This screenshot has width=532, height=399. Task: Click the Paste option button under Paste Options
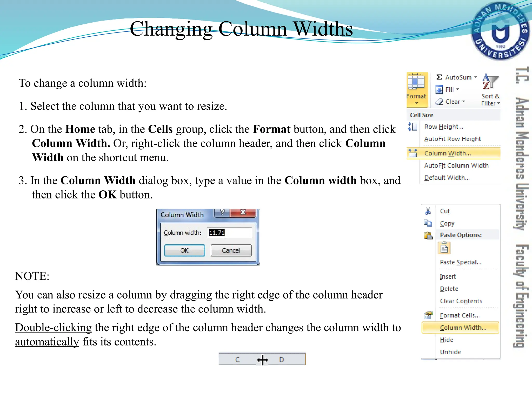(444, 248)
